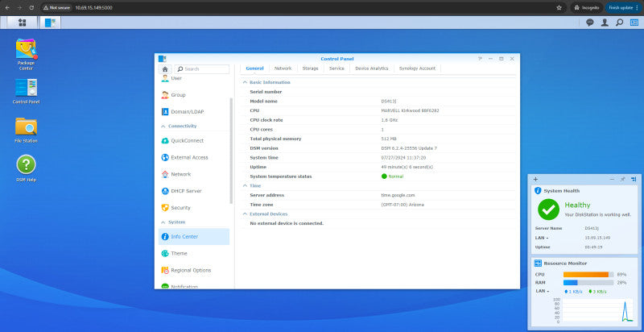
Task: Select the time.google.com server address
Action: (x=398, y=195)
